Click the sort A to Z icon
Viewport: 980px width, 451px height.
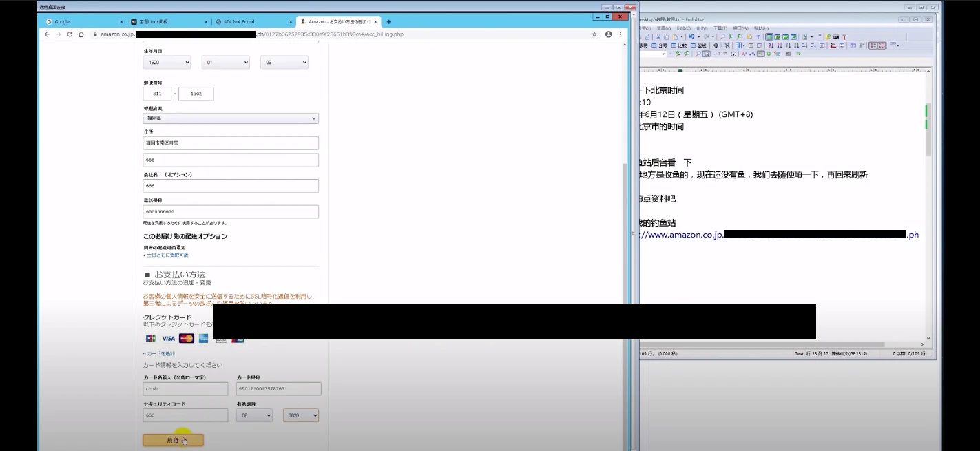[x=771, y=45]
